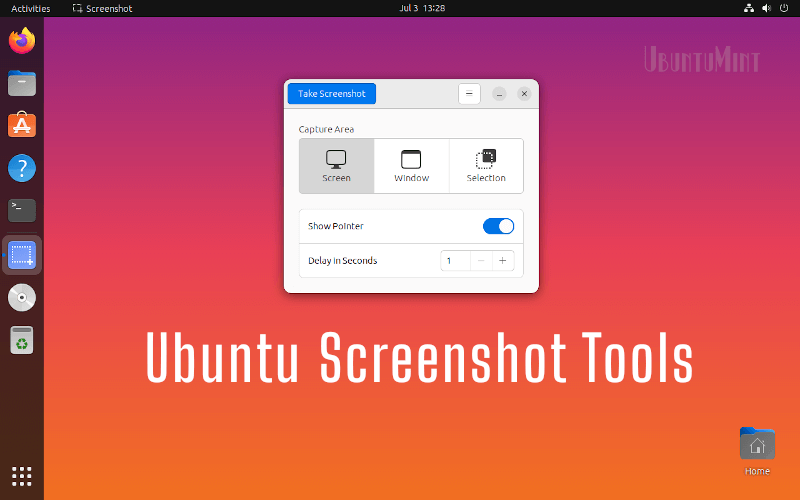Launch Ubuntu Software from the dock

point(22,125)
